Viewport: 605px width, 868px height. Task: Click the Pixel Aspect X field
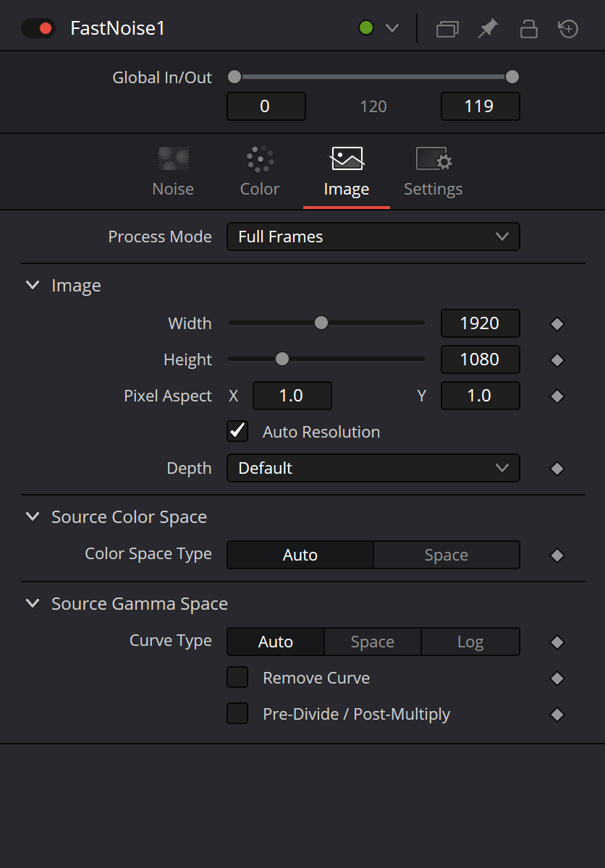tap(292, 396)
